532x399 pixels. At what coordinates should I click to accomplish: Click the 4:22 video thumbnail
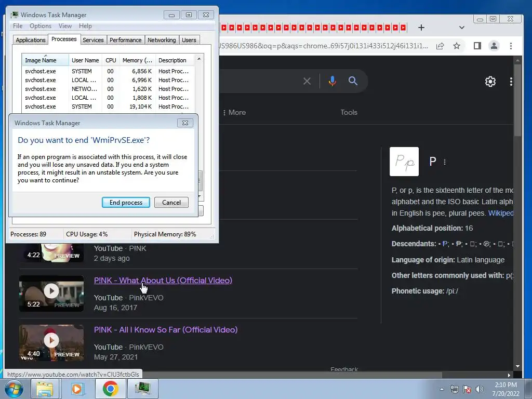[x=51, y=253]
